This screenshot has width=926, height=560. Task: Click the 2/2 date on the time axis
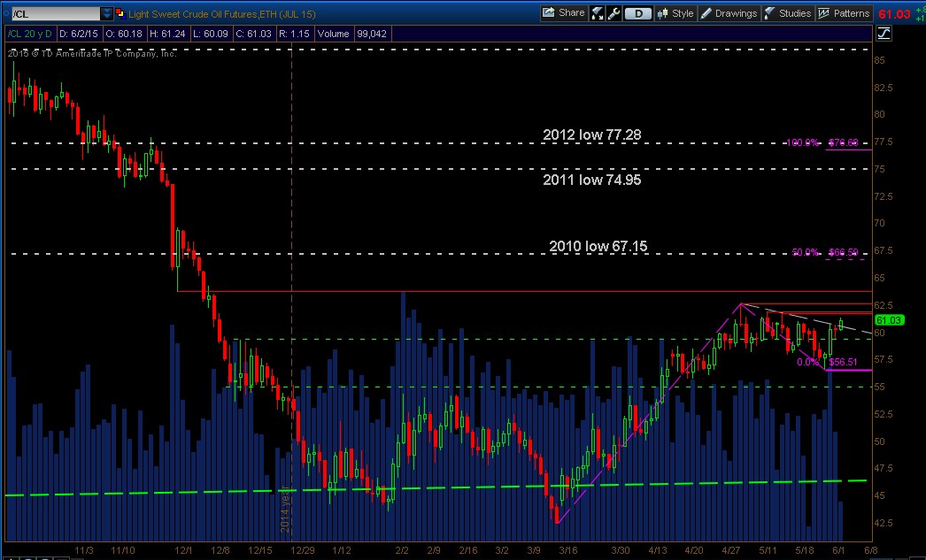[402, 550]
